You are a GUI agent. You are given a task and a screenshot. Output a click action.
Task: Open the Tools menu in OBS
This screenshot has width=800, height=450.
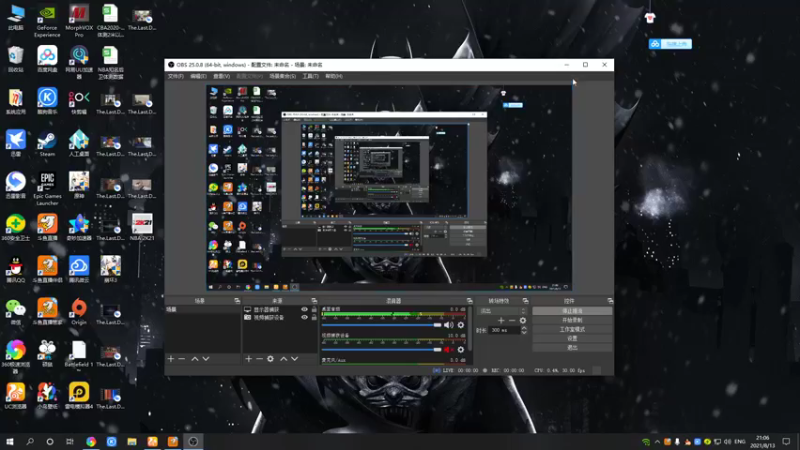point(310,76)
